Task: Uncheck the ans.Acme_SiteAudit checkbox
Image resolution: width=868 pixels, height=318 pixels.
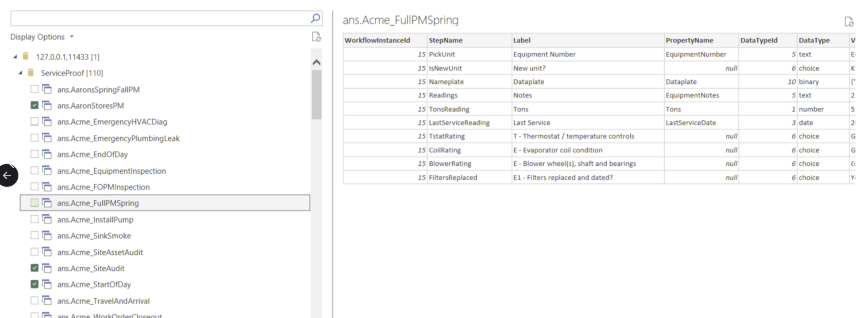Action: click(x=34, y=268)
